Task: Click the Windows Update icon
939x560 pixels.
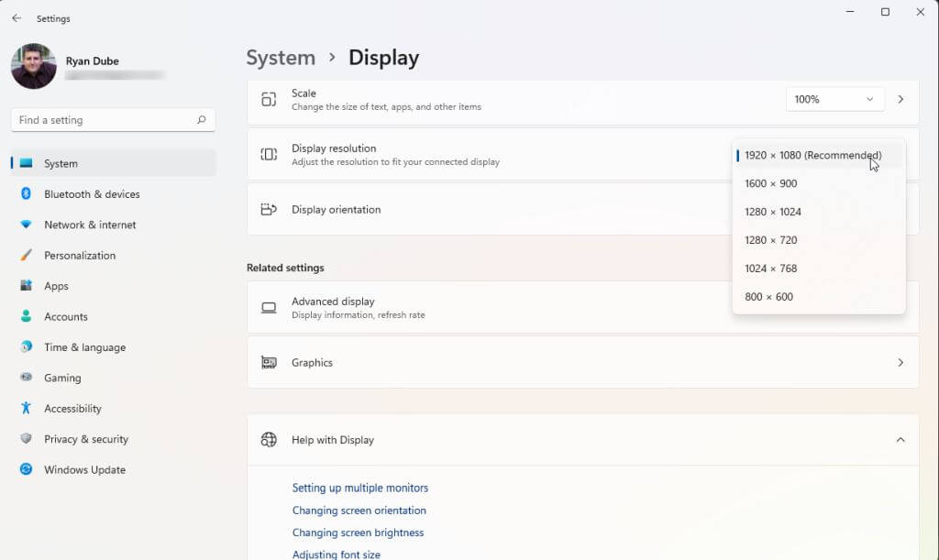Action: coord(26,470)
